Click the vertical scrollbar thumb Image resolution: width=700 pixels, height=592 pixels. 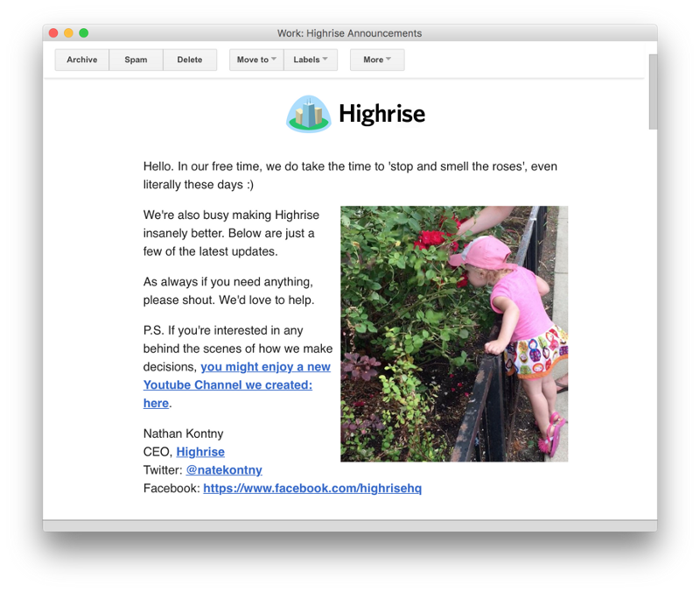pos(652,91)
